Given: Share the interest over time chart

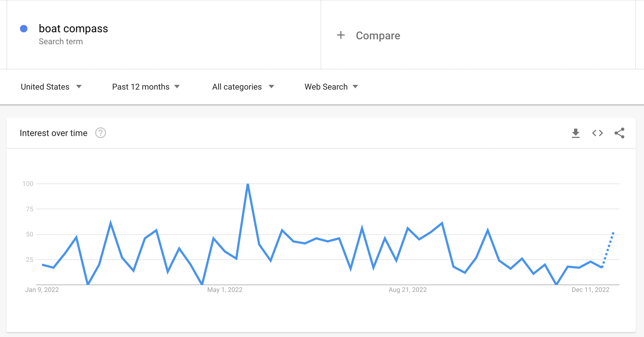Looking at the screenshot, I should tap(619, 133).
